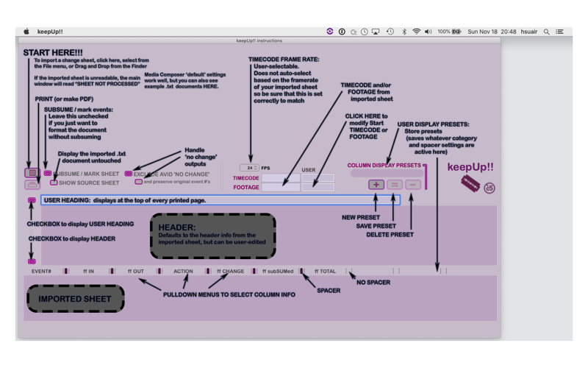Image resolution: width=588 pixels, height=368 pixels.
Task: Click the 'keepUp!! instructions' window title
Action: point(259,40)
